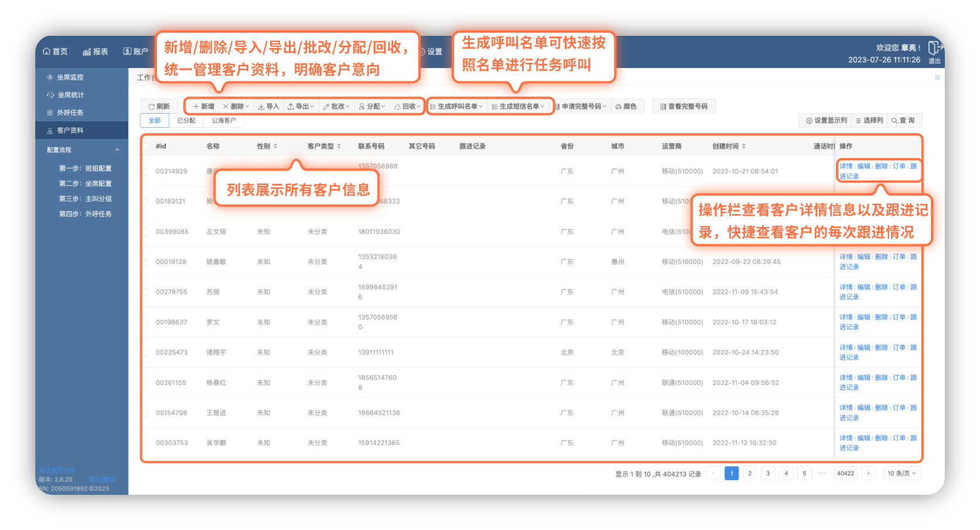Open the 10 条/页 page size dropdown
The height and width of the screenshot is (530, 980).
[902, 474]
